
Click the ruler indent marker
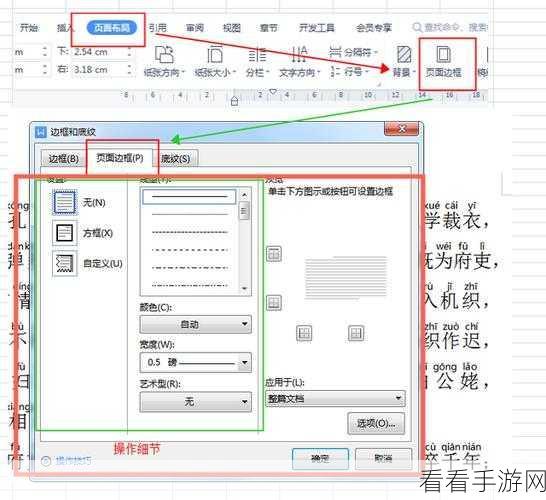click(235, 101)
